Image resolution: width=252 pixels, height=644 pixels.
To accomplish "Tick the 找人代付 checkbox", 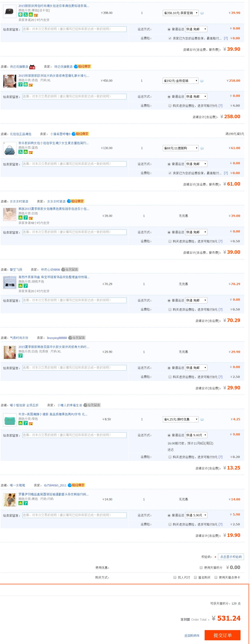I will [x=175, y=577].
